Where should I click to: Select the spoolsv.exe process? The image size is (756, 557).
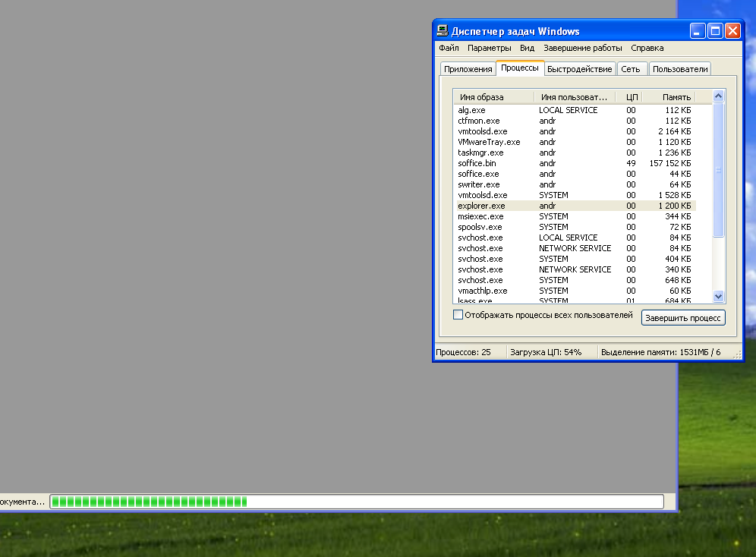click(575, 226)
